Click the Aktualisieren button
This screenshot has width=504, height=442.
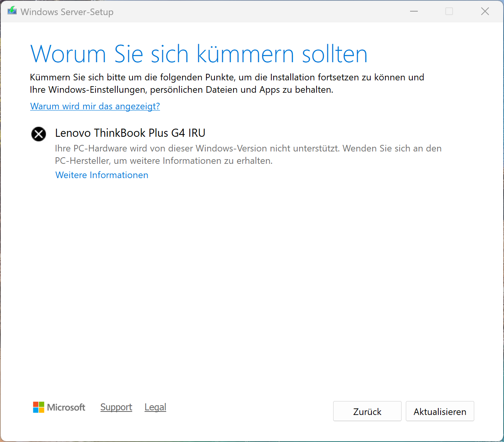(x=440, y=411)
